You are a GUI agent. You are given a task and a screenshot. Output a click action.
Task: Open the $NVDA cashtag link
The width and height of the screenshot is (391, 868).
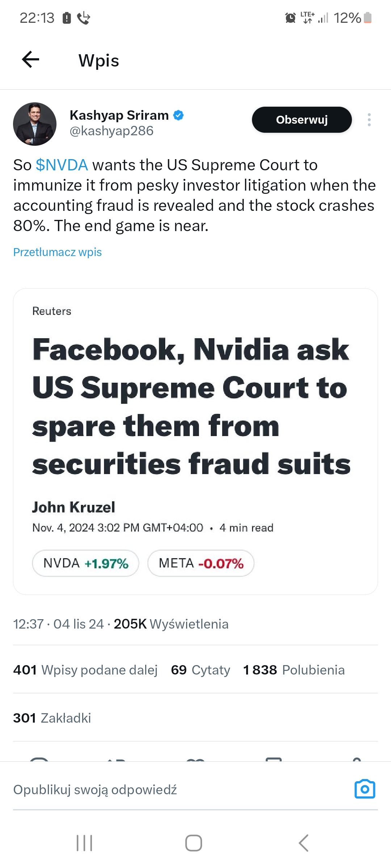[x=62, y=165]
